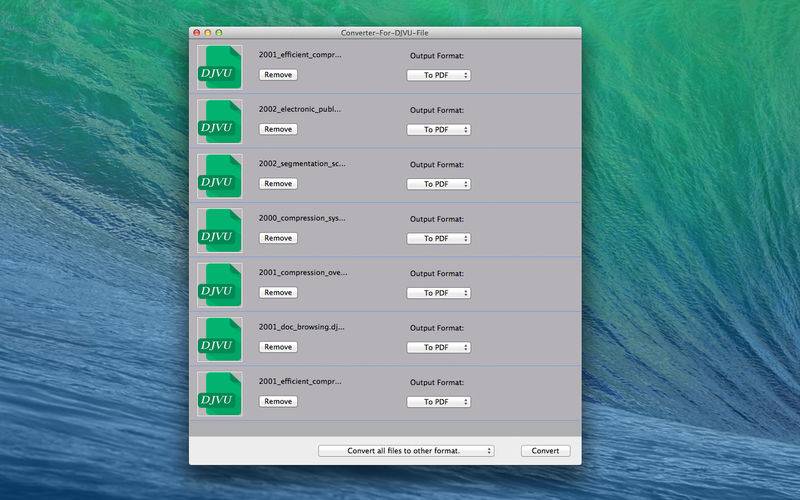Choose output format for 2001_doc_browsing.dj...
Screen dimensions: 800x500
pos(439,347)
